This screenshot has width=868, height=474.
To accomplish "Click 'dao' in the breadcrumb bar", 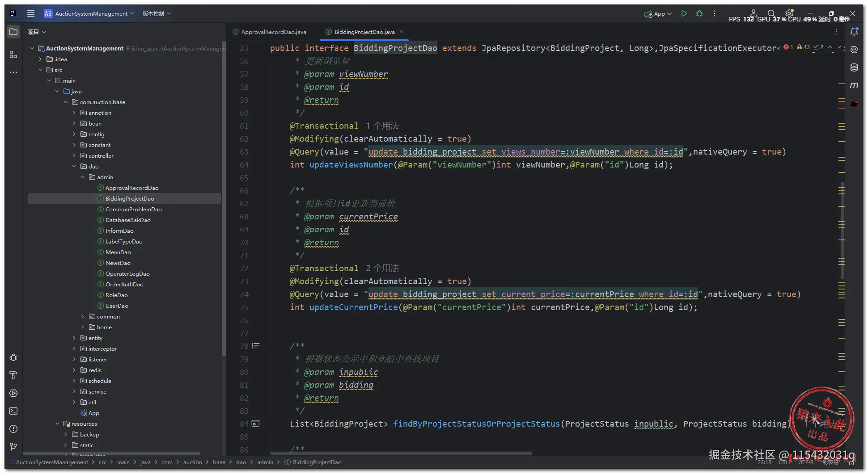I will 241,462.
